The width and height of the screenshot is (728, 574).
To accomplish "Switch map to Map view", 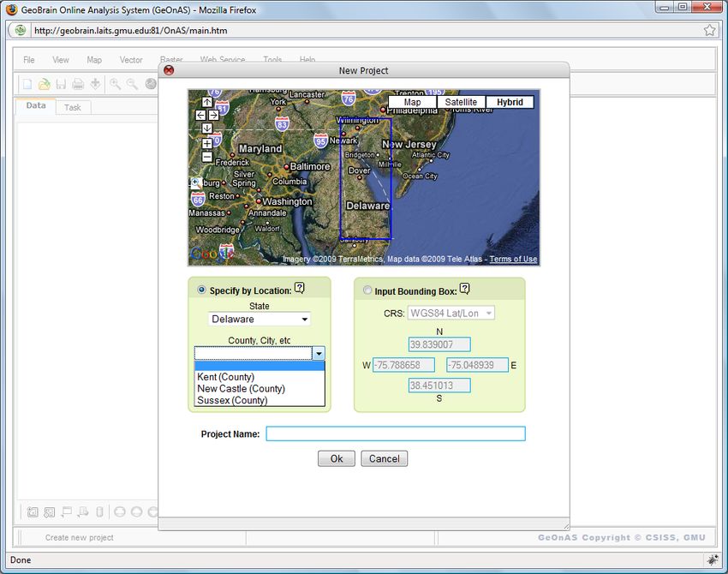I will [412, 102].
